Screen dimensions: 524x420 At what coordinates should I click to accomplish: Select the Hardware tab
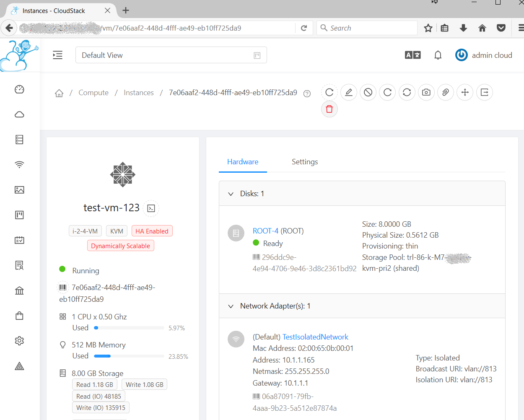243,162
